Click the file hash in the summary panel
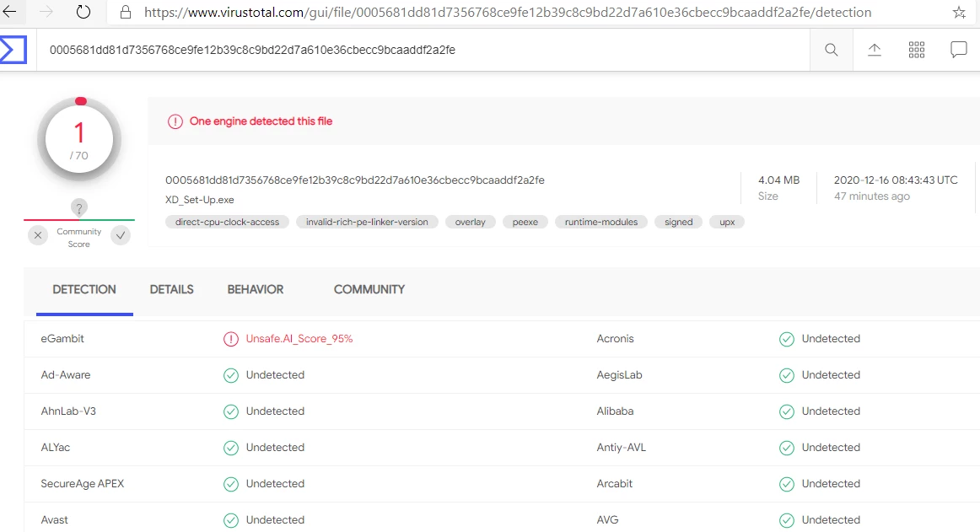Viewport: 980px width, 532px height. coord(355,180)
